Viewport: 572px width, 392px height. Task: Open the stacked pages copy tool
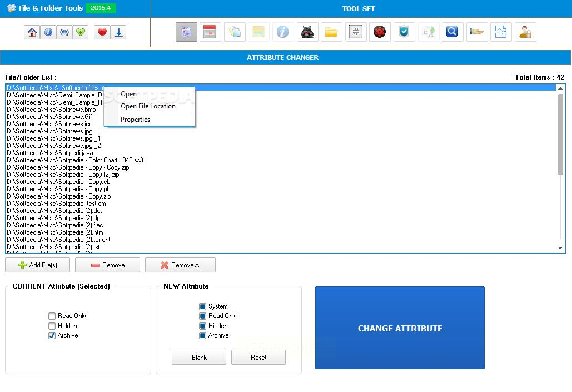tap(235, 32)
